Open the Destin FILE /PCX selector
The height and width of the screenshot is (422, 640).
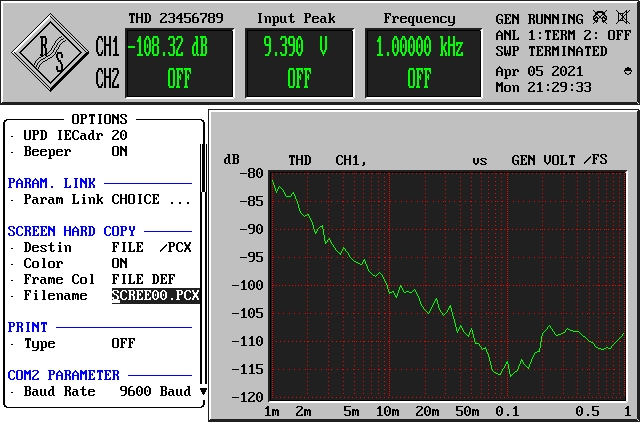tap(151, 247)
